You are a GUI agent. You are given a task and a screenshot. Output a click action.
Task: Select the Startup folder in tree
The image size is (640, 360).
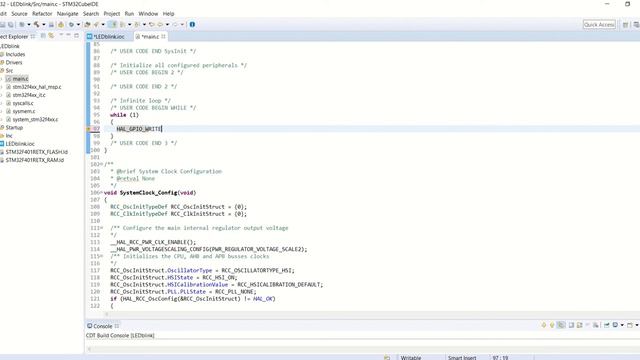[x=14, y=127]
